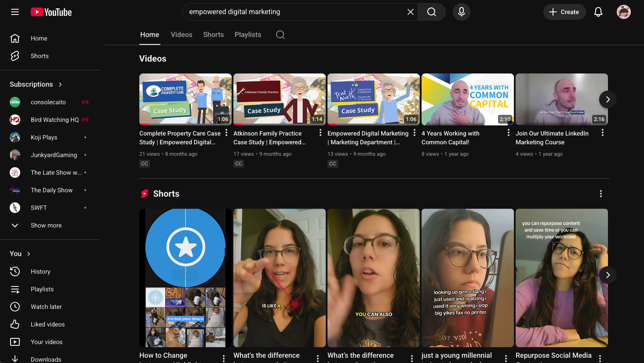The image size is (644, 363).
Task: Clear the search box with the X icon
Action: click(x=410, y=12)
